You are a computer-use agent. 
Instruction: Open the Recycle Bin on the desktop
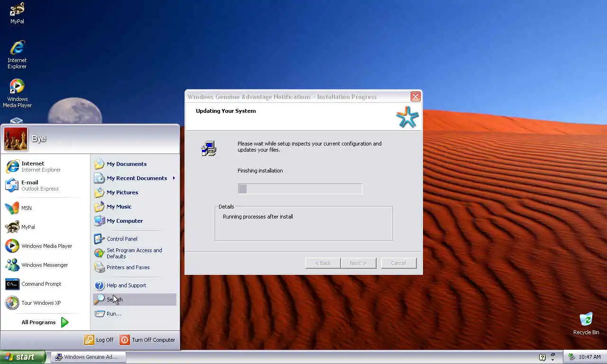pyautogui.click(x=586, y=324)
